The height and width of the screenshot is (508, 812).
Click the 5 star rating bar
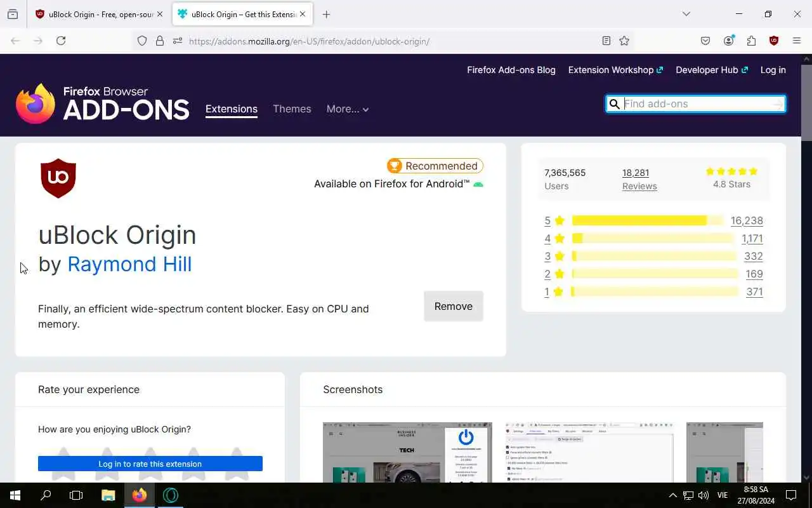(648, 220)
